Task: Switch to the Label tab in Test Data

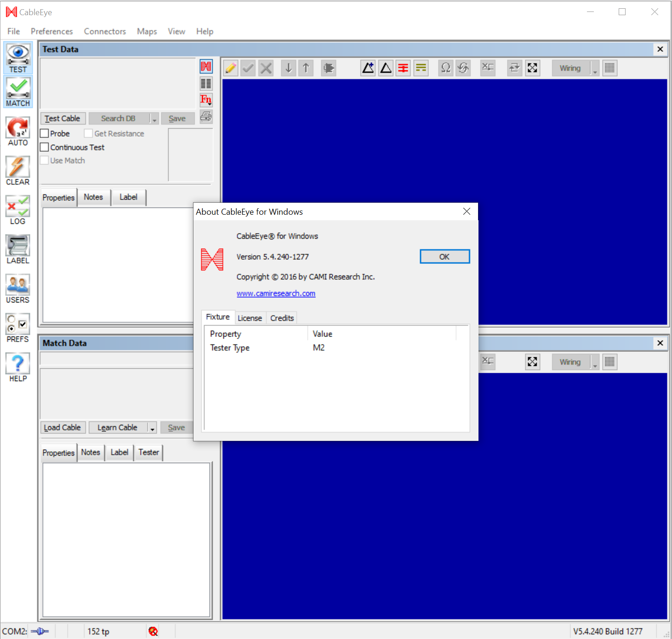Action: point(129,197)
